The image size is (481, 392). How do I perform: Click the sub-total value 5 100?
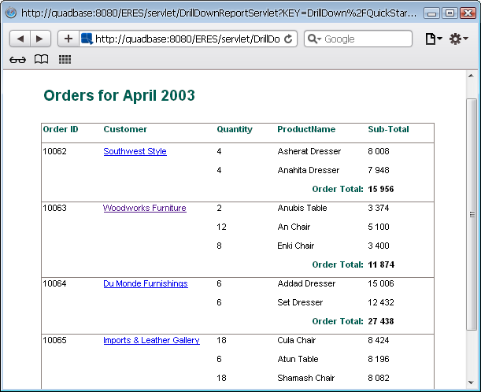click(x=378, y=227)
